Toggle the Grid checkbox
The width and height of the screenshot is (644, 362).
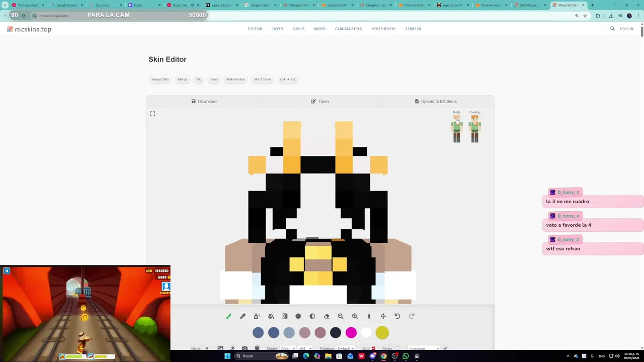click(x=373, y=348)
